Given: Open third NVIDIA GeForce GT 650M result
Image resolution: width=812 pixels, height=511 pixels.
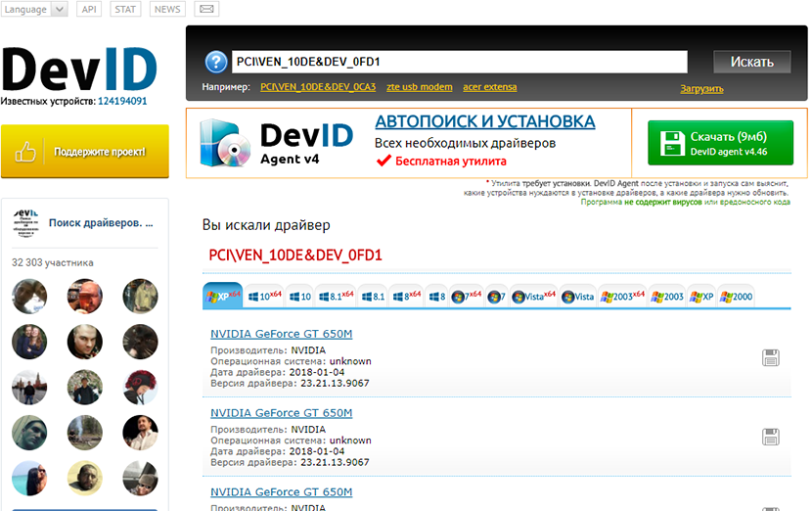Looking at the screenshot, I should coord(281,491).
